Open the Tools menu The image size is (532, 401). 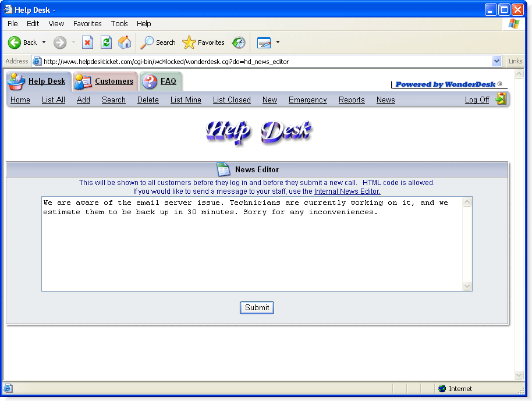[119, 24]
